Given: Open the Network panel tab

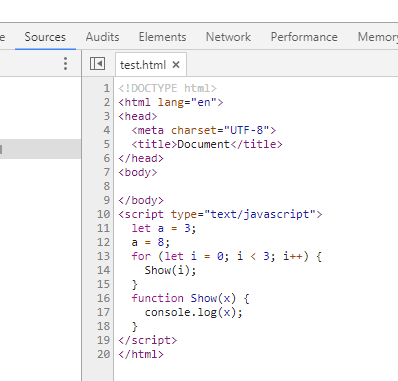Looking at the screenshot, I should coord(228,37).
